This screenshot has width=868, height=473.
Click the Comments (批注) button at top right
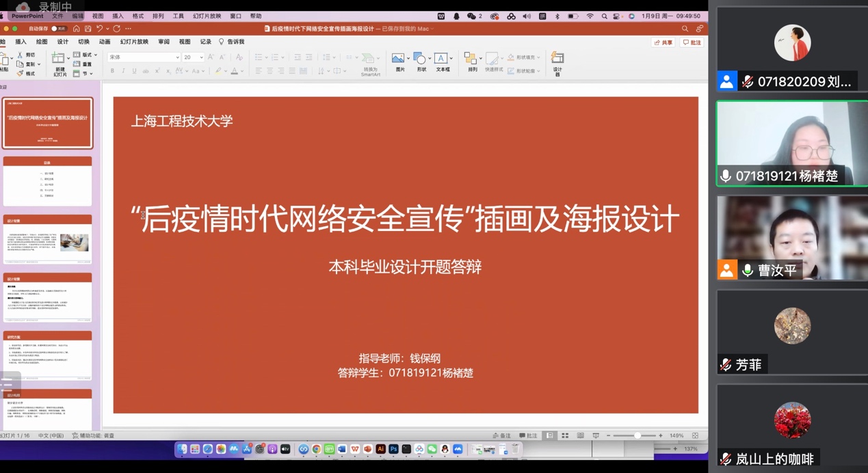click(x=692, y=42)
